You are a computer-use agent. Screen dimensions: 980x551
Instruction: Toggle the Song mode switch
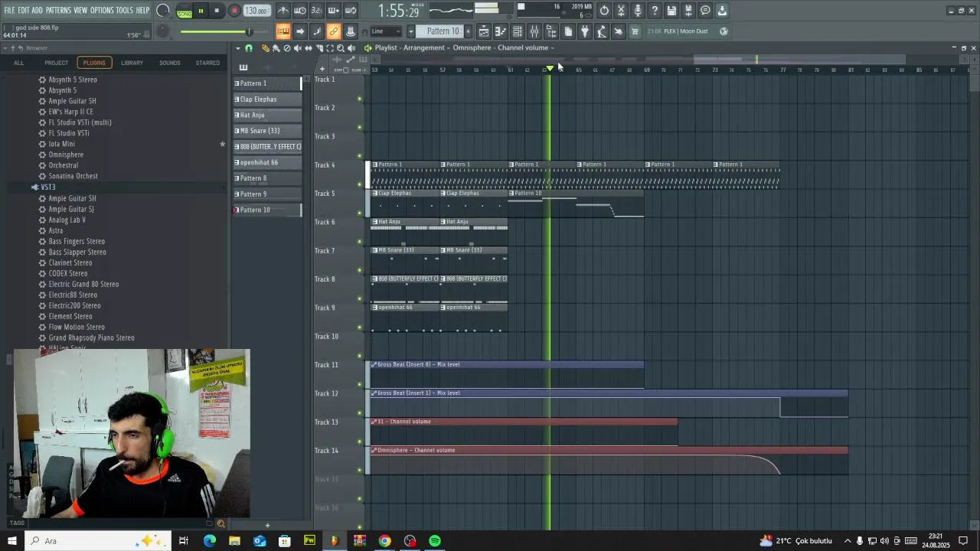pos(184,11)
